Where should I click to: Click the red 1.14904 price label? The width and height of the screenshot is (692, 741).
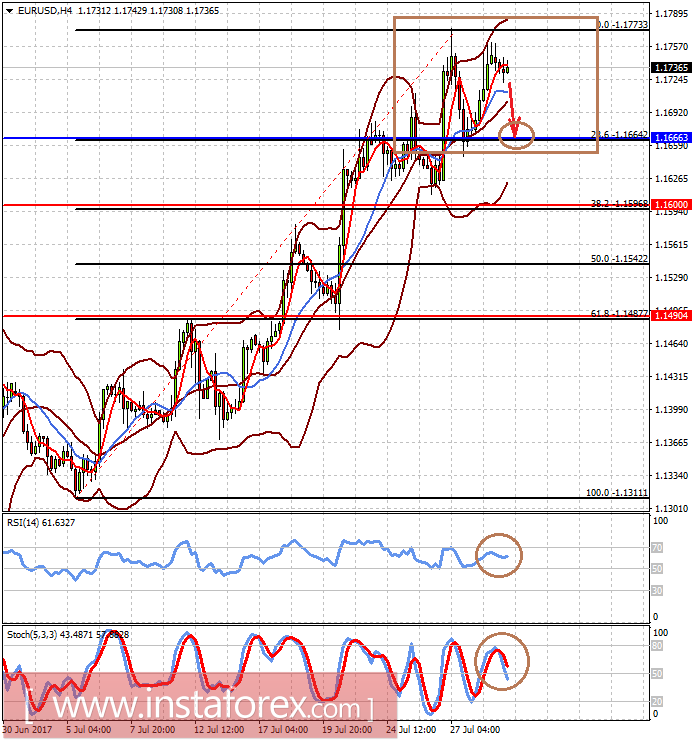(671, 316)
